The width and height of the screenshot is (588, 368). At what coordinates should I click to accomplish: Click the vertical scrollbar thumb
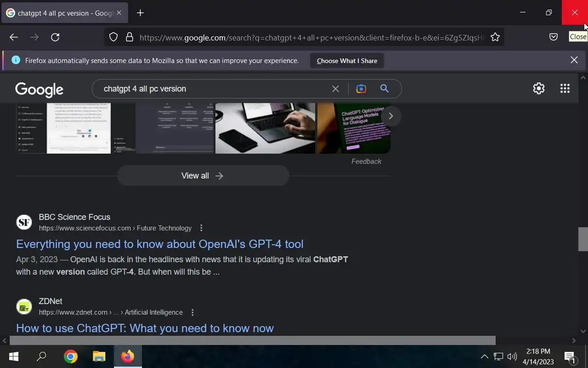(x=583, y=239)
